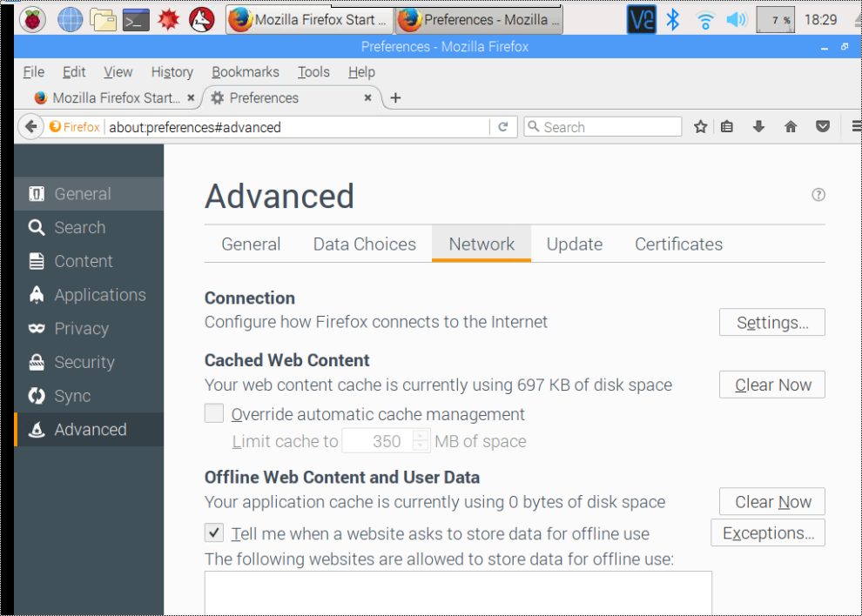The height and width of the screenshot is (616, 862).
Task: Increase cache limit with the up stepper arrow
Action: point(421,436)
